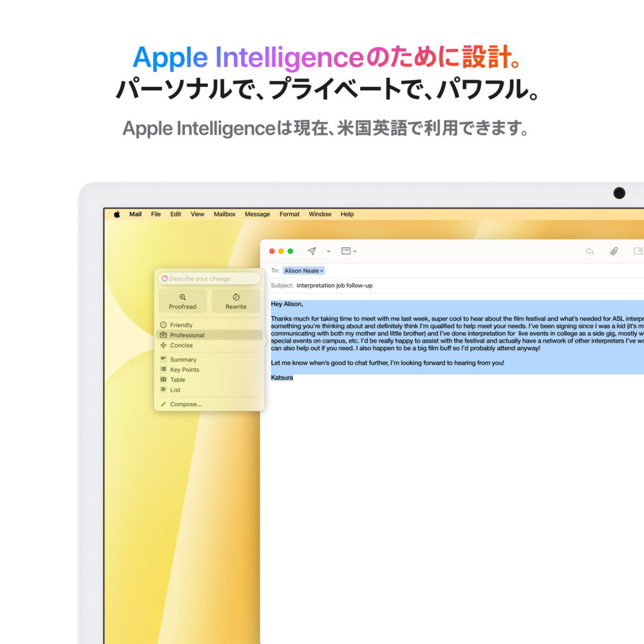Expand the send options chevron
Screen dimensions: 644x644
click(328, 251)
